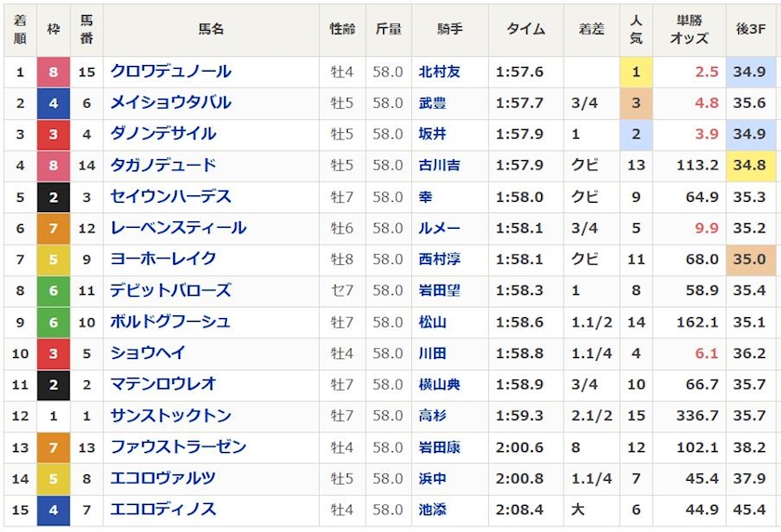
Task: Click pink frame 8 badge beside クロワデュノール
Action: pos(53,72)
